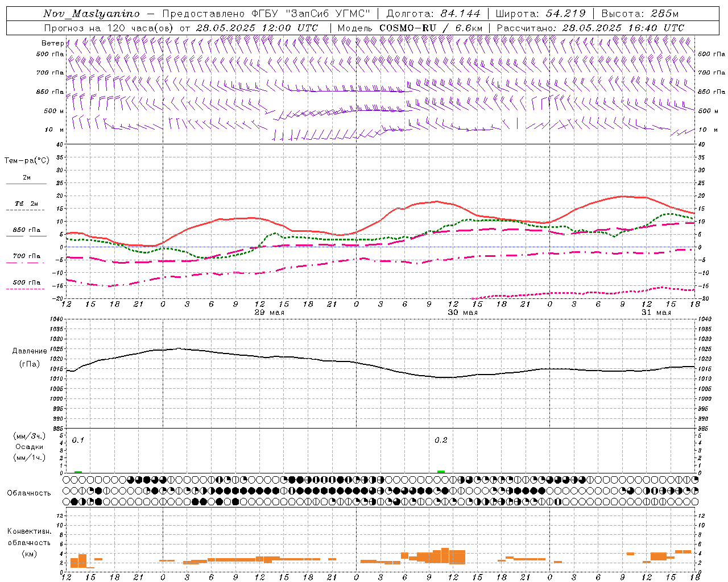Click the left 10 м wind level label
The height and width of the screenshot is (582, 728).
tap(55, 130)
